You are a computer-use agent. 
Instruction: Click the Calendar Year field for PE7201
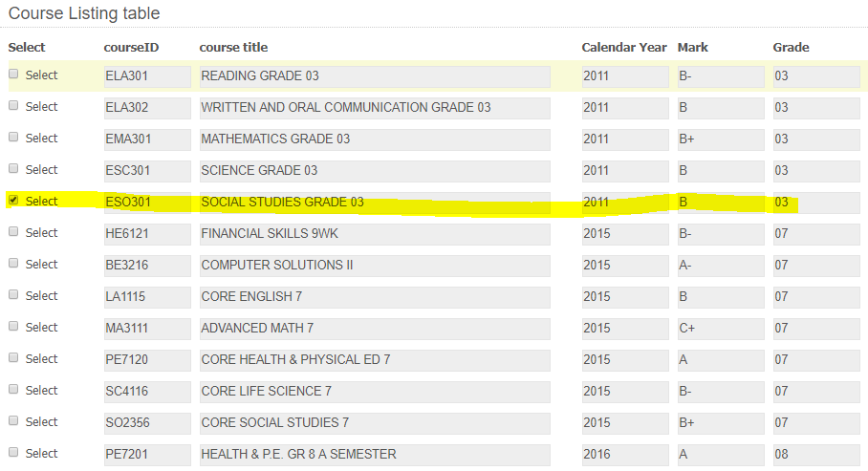pyautogui.click(x=625, y=455)
